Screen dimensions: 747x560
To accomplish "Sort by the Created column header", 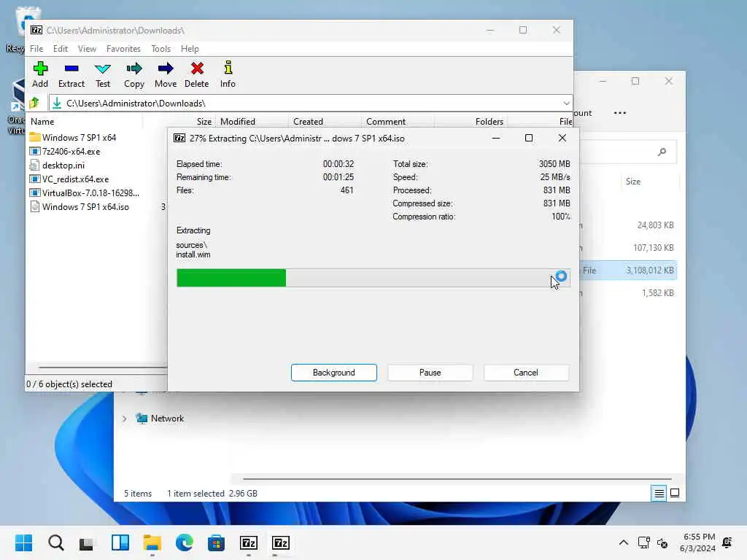I will (325, 122).
